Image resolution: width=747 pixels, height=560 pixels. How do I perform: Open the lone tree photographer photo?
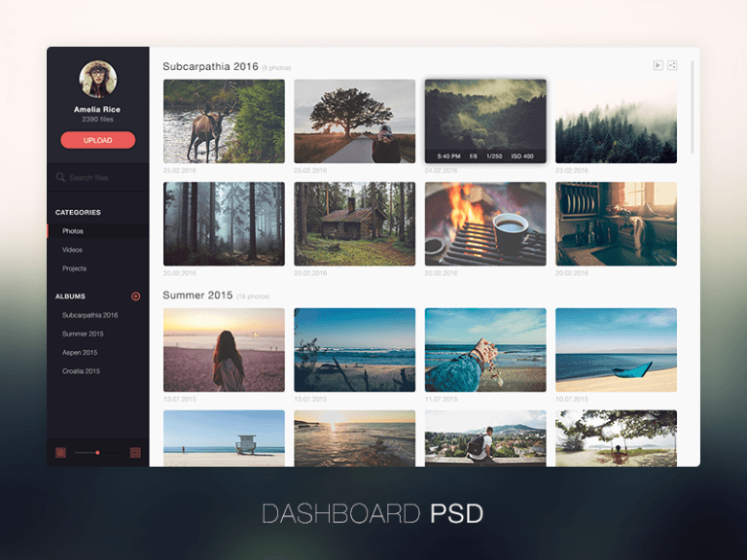[354, 121]
